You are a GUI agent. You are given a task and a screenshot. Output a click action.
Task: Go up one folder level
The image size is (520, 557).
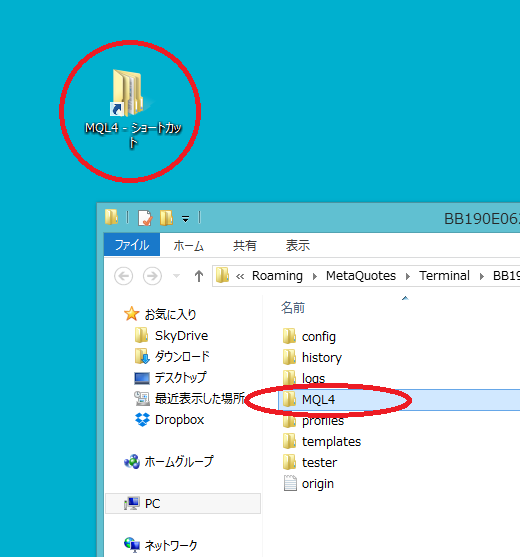coord(199,276)
